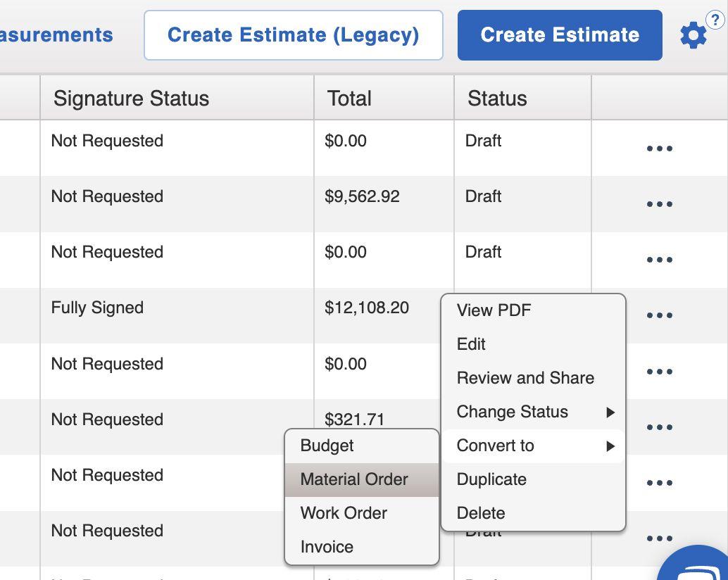Screen dimensions: 728x580
Task: Choose Material Order in Convert to submenu
Action: pyautogui.click(x=354, y=479)
